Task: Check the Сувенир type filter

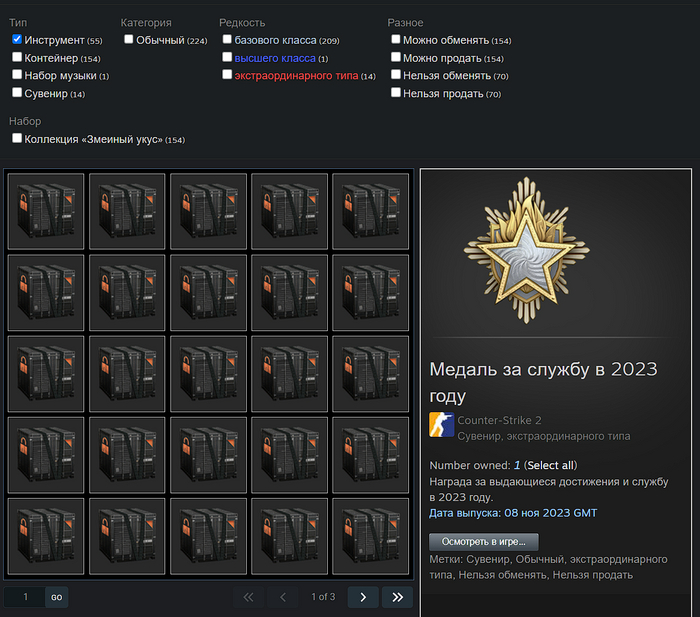Action: click(x=17, y=92)
